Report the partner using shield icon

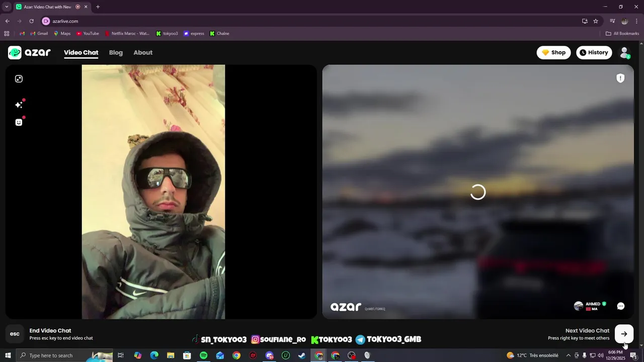click(x=620, y=78)
